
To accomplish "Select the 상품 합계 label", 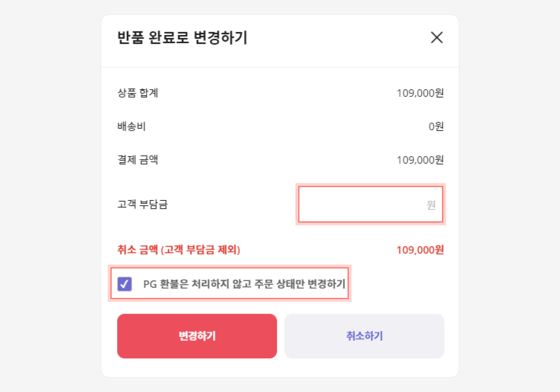I will point(138,93).
